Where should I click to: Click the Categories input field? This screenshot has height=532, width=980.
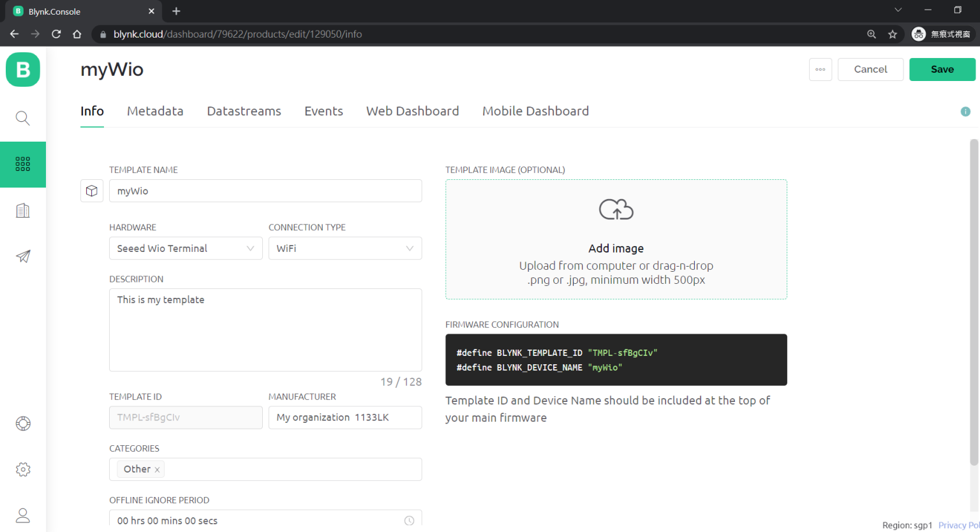pos(265,469)
